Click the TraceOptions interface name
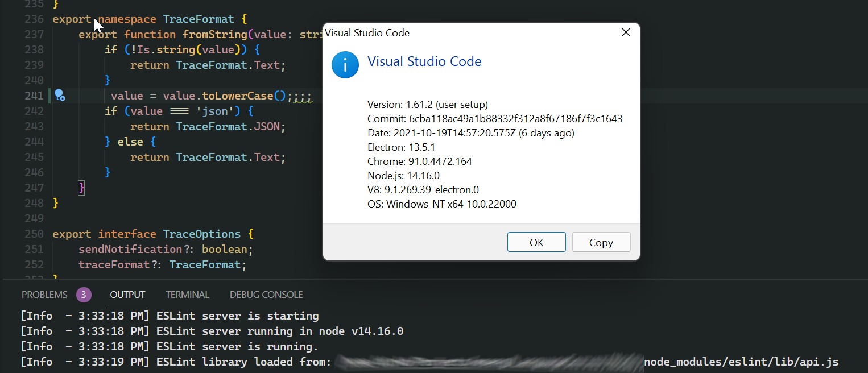868x373 pixels. pos(201,233)
